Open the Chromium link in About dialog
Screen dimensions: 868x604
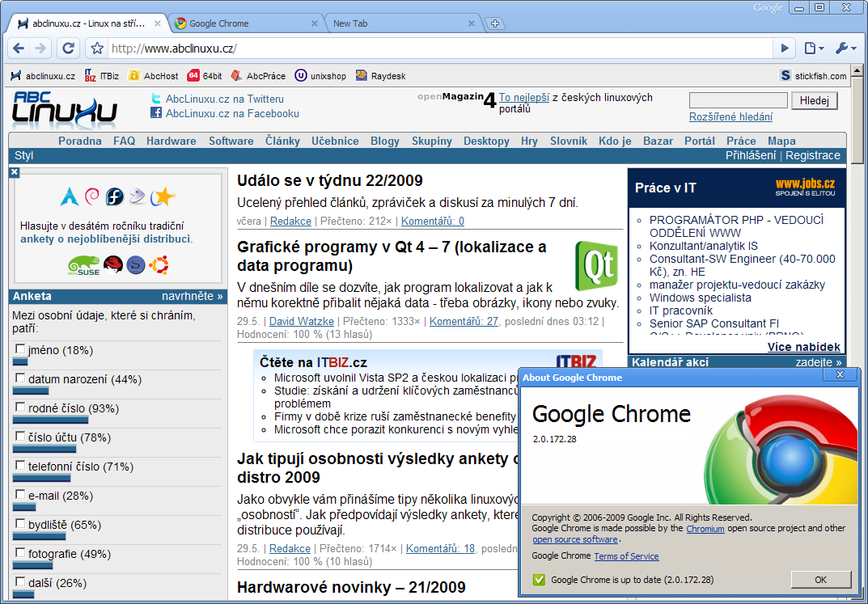point(705,529)
